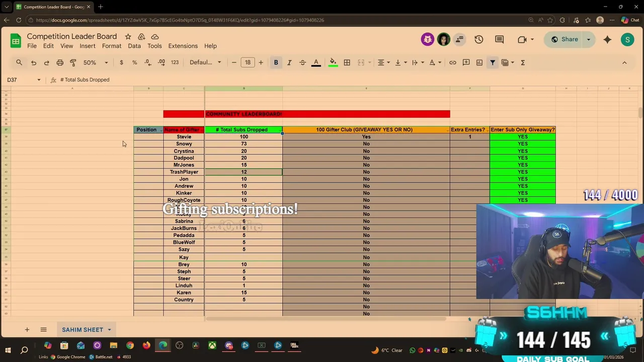Open more number formats (123)
Screen dimensions: 644x362
[x=175, y=62]
